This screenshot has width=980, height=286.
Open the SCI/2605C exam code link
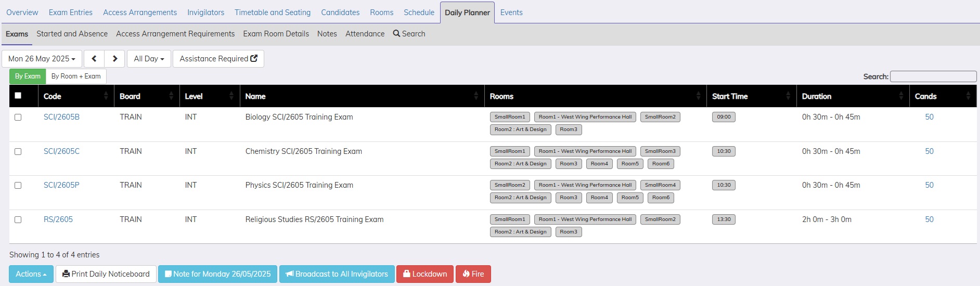click(61, 151)
